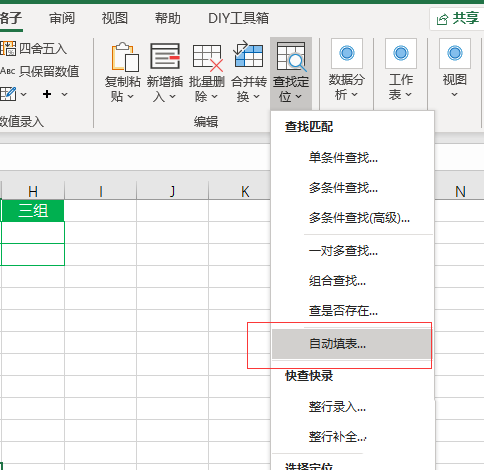This screenshot has width=484, height=470.
Task: Choose 组合查找... menu item
Action: pyautogui.click(x=352, y=281)
